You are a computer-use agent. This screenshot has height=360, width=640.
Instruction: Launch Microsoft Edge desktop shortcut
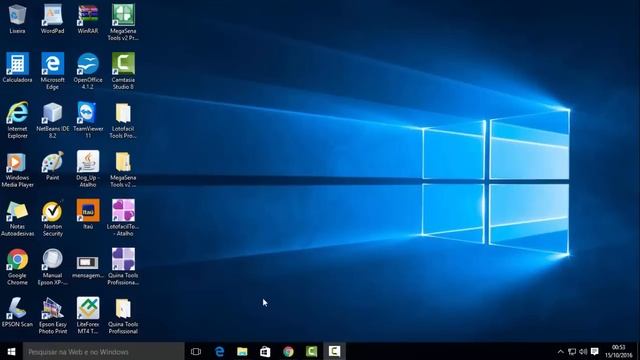52,64
